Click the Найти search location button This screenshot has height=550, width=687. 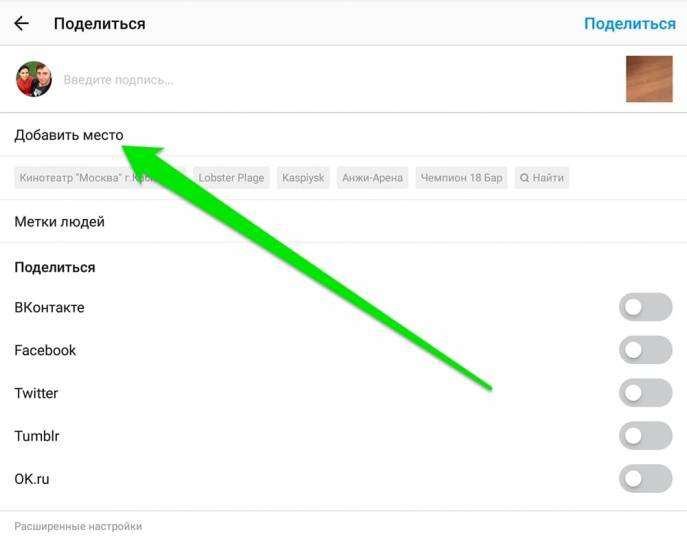coord(542,178)
